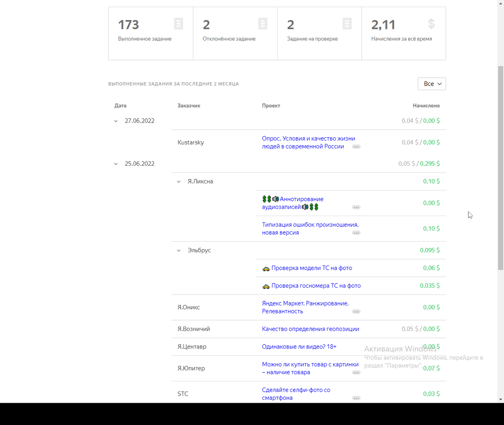Open 'Аннотирование аудиозаписей' project link
The height and width of the screenshot is (425, 504).
pyautogui.click(x=293, y=203)
